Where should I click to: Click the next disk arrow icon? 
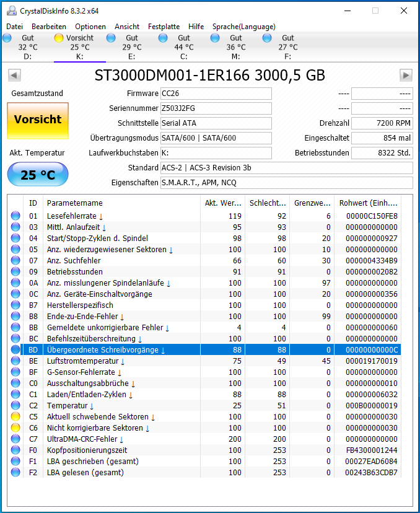tap(406, 75)
